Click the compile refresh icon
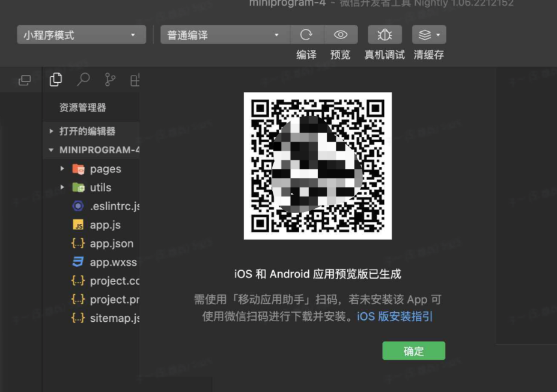The image size is (557, 392). (306, 35)
